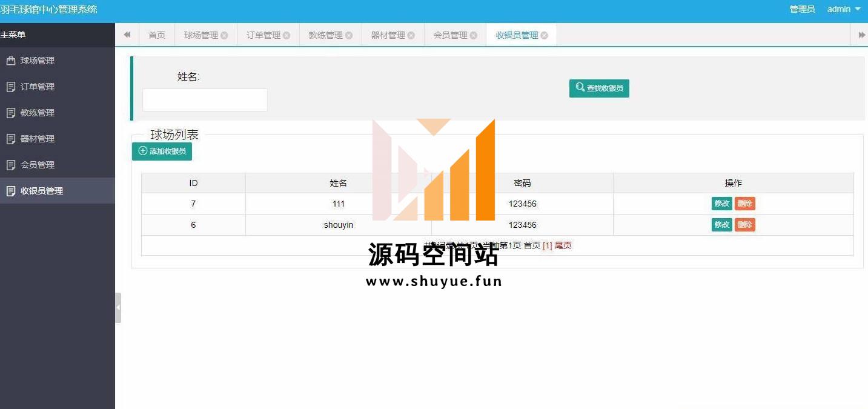Collapse the sidebar with the handle arrow
Screen dimensions: 868x409
point(118,308)
